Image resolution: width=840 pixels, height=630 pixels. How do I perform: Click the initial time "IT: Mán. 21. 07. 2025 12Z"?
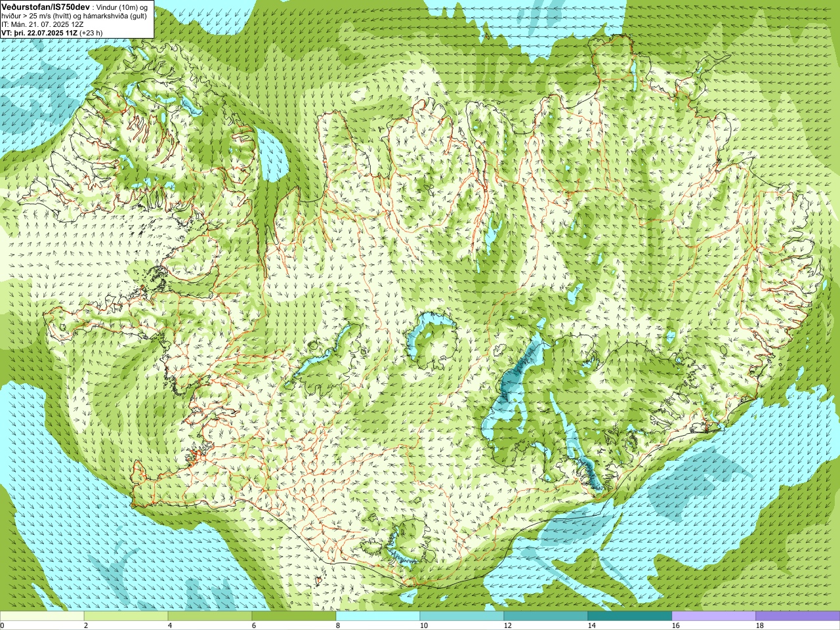click(42, 24)
